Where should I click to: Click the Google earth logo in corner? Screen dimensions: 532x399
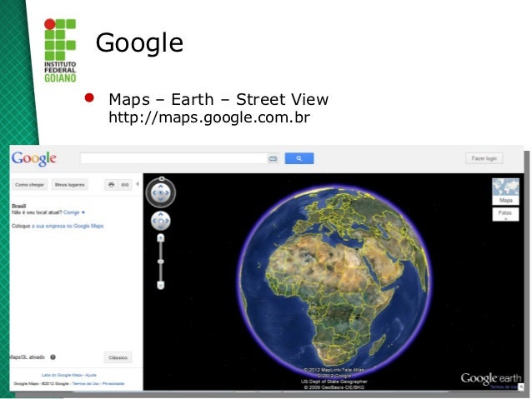tap(490, 378)
